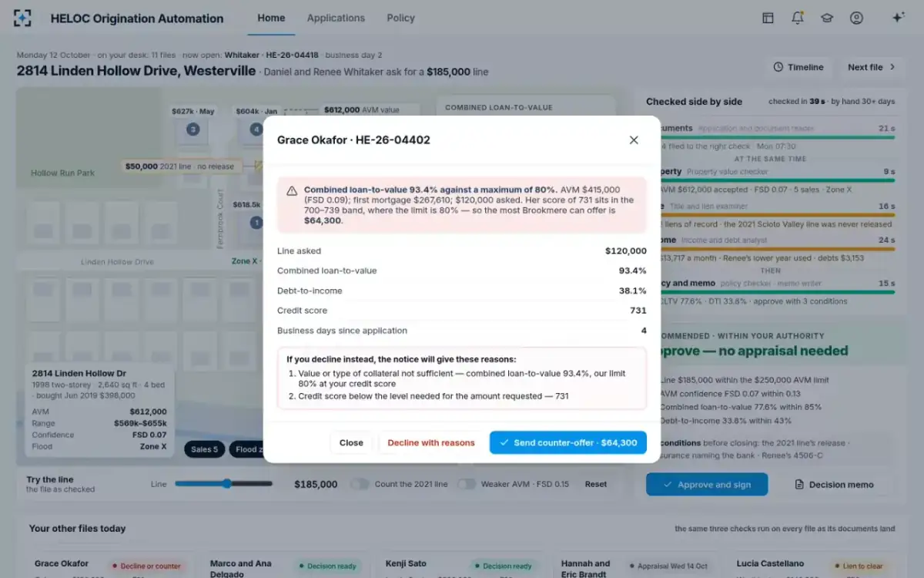This screenshot has height=578, width=924.
Task: Click the Combined loan-to-value 93.4% row
Action: [x=462, y=271]
